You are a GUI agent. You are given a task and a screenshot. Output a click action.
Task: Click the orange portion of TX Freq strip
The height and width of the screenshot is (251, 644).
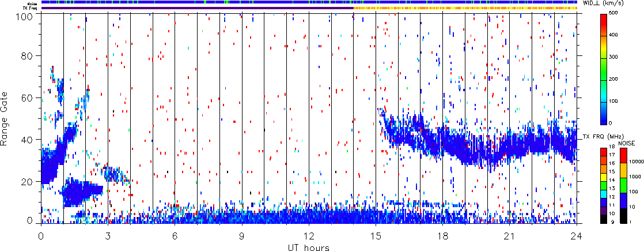[465, 8]
